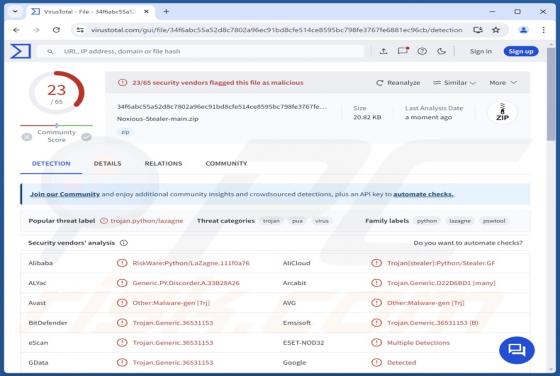Click the python family label
Image resolution: width=560 pixels, height=376 pixels.
pyautogui.click(x=427, y=221)
